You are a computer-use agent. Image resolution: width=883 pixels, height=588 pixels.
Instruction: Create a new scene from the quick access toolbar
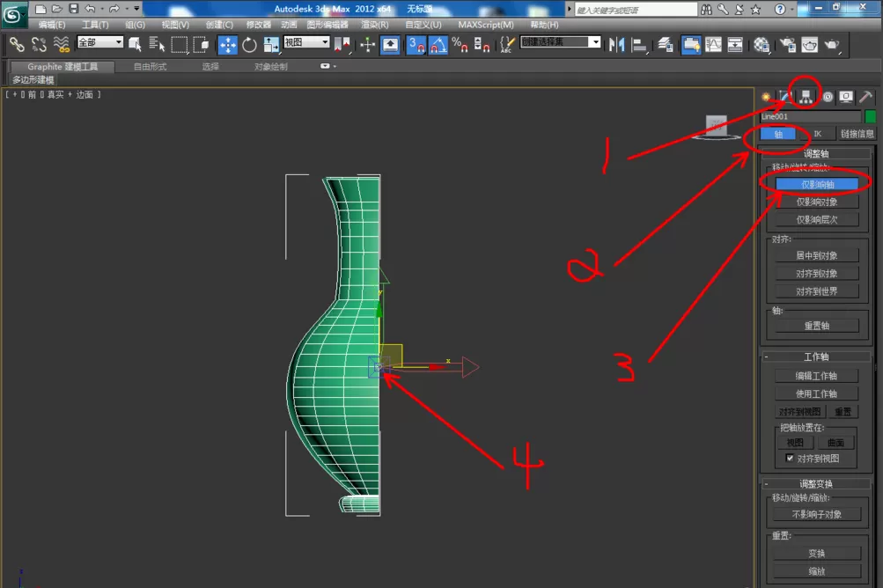click(x=40, y=9)
